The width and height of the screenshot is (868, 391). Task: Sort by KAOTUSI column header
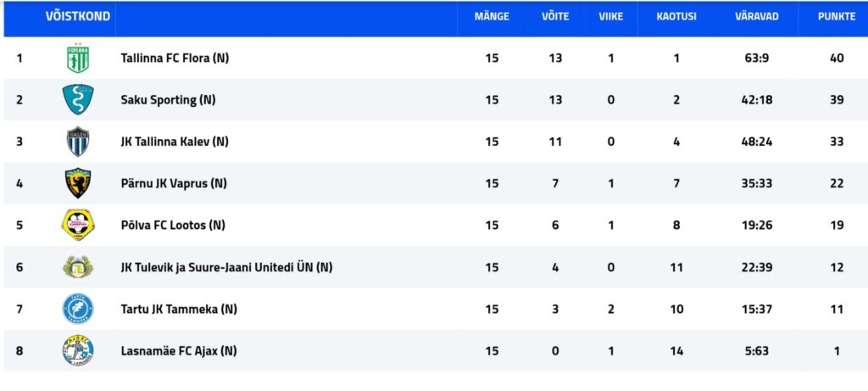pos(676,17)
